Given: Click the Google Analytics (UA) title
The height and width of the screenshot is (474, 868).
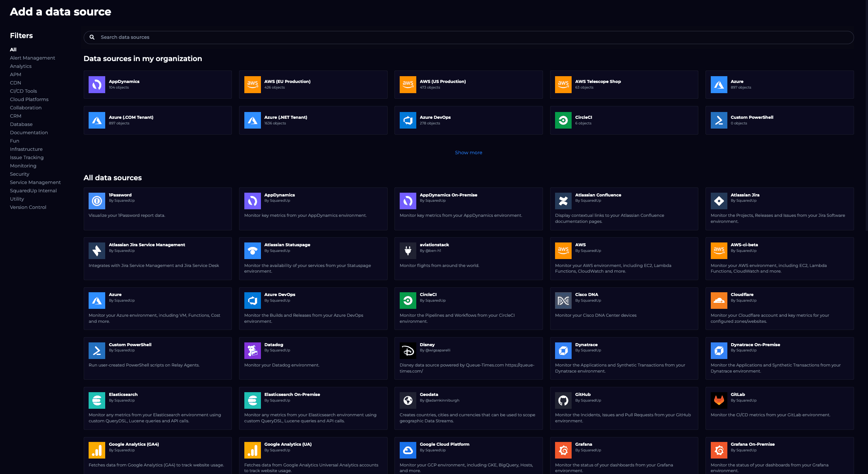Looking at the screenshot, I should click(x=288, y=444).
